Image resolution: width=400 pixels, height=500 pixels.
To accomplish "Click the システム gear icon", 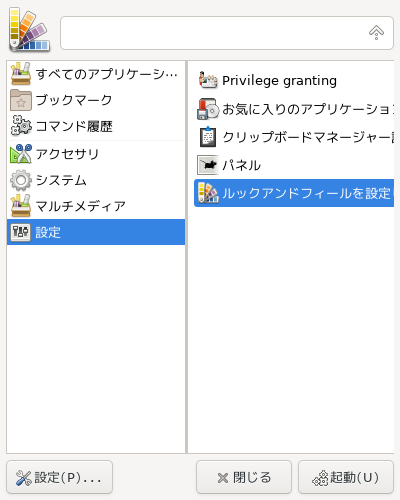I will tap(21, 180).
